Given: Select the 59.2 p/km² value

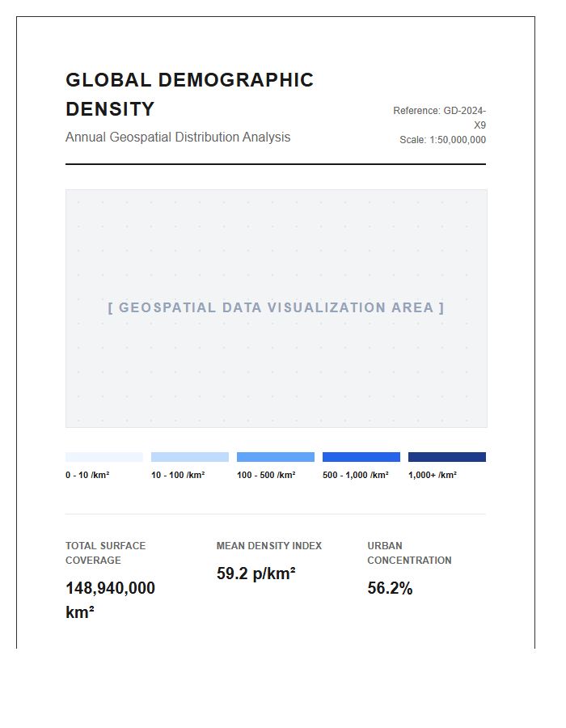Looking at the screenshot, I should point(256,574).
